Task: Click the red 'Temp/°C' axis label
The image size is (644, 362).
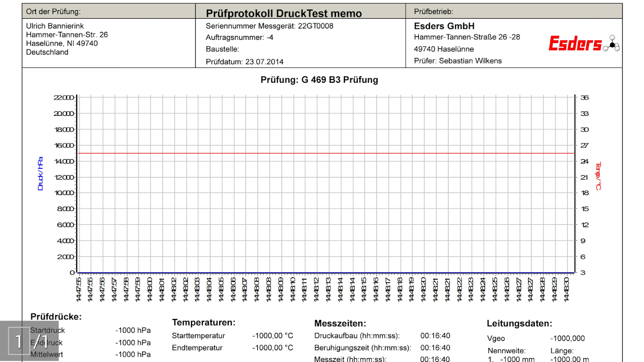Action: point(598,176)
